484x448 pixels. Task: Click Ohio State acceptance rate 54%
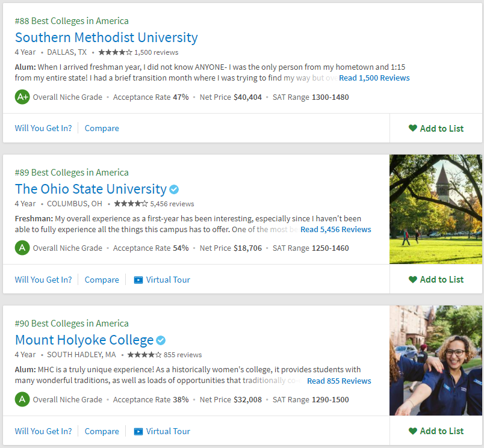(181, 248)
